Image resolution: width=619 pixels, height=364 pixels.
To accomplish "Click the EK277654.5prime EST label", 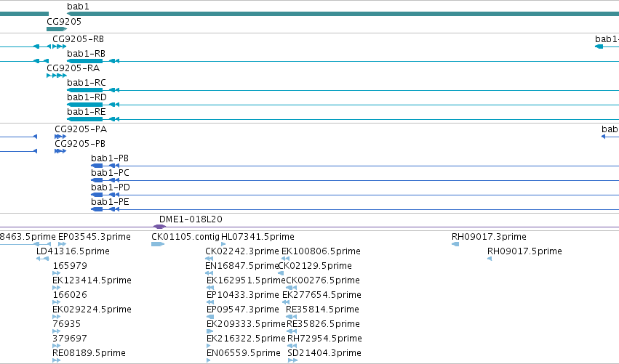I will [322, 295].
